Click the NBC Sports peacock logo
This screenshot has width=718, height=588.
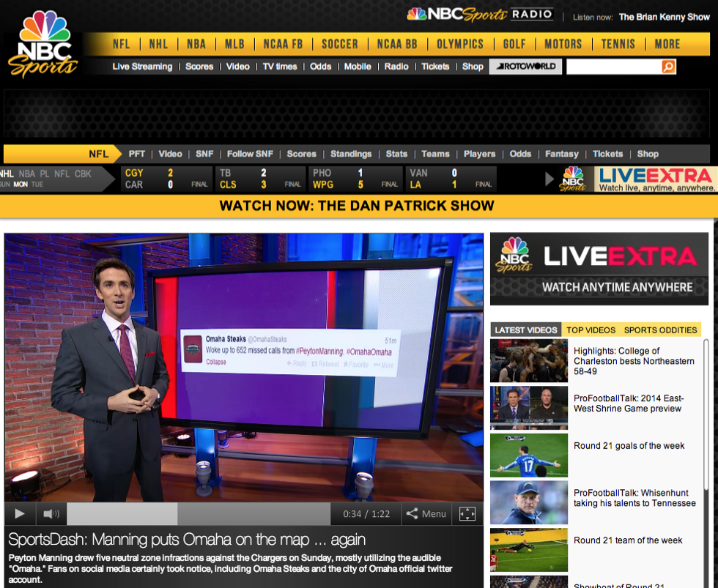point(42,45)
